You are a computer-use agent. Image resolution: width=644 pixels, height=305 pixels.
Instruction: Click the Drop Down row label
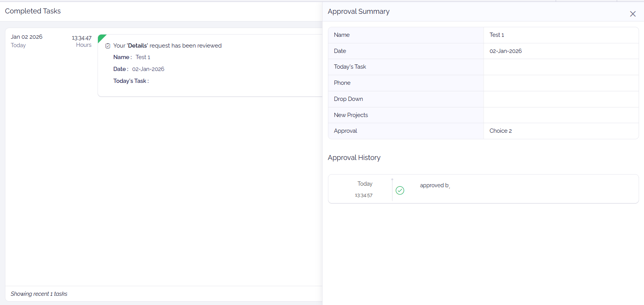348,99
